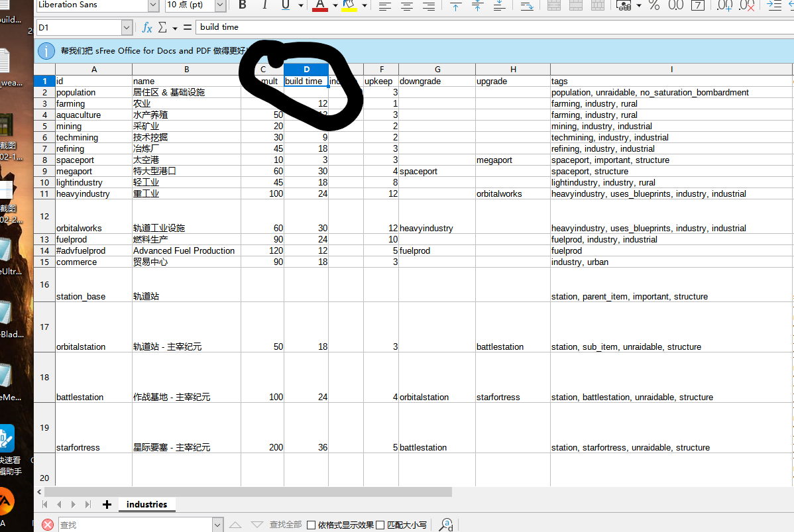The height and width of the screenshot is (532, 794).
Task: Apply italic formatting
Action: pyautogui.click(x=264, y=5)
